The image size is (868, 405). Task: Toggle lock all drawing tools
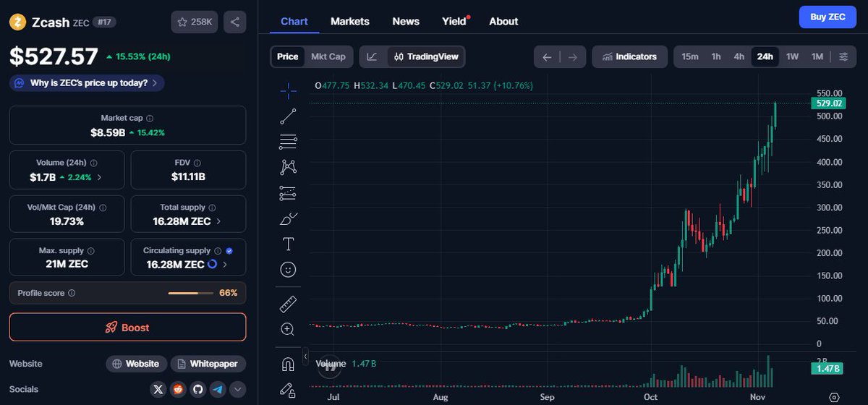click(x=288, y=390)
